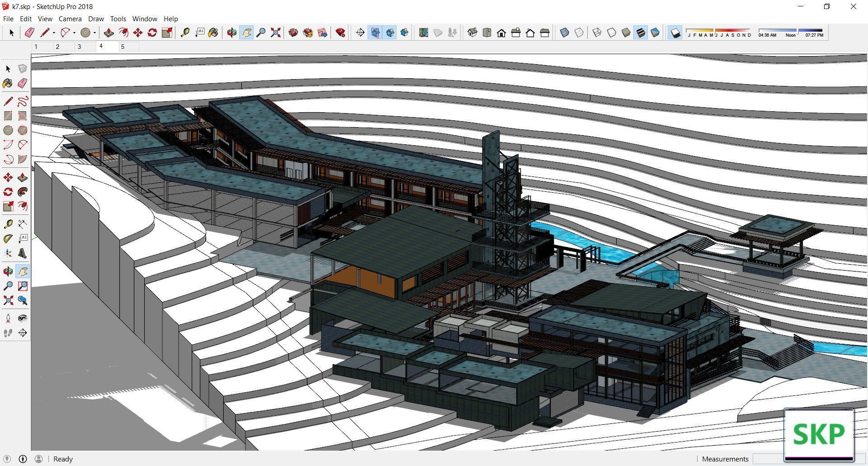Switch to the Orbit tool
Image resolution: width=868 pixels, height=466 pixels.
[x=232, y=33]
